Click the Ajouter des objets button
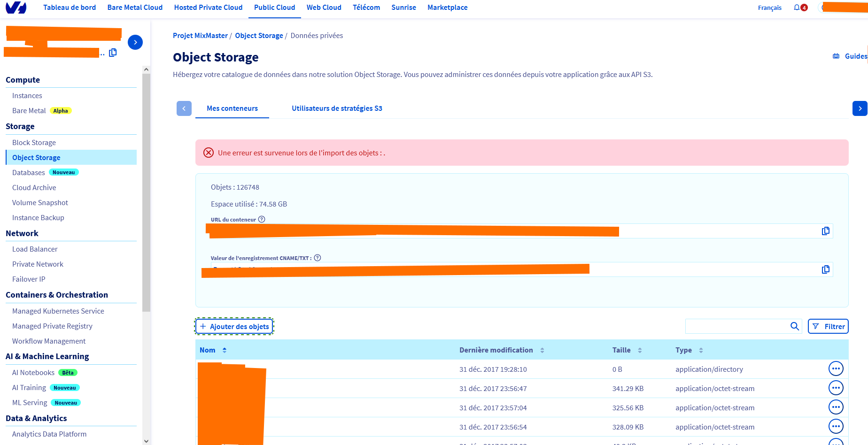Screen dimensions: 868x445 pos(234,326)
